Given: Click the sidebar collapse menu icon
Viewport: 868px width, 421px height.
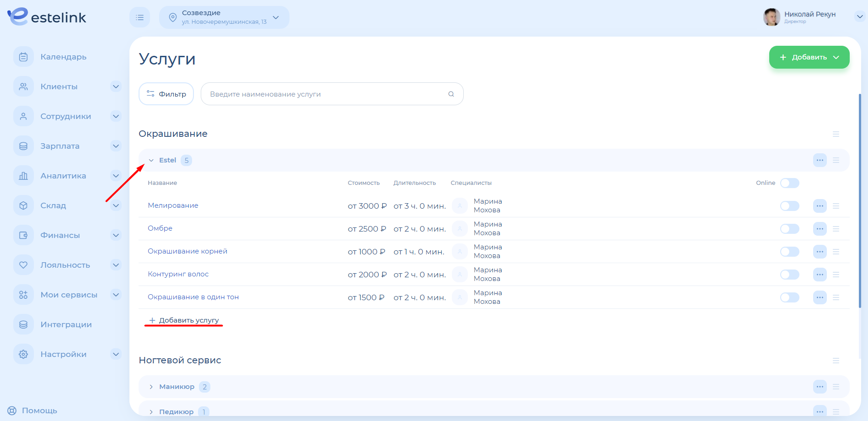Looking at the screenshot, I should [139, 17].
